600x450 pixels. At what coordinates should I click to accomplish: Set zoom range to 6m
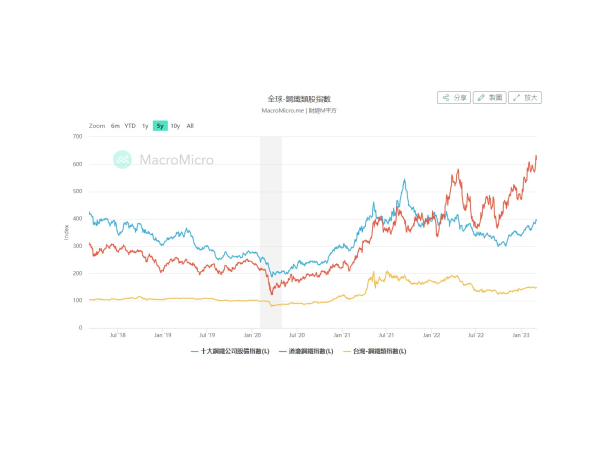[x=115, y=126]
